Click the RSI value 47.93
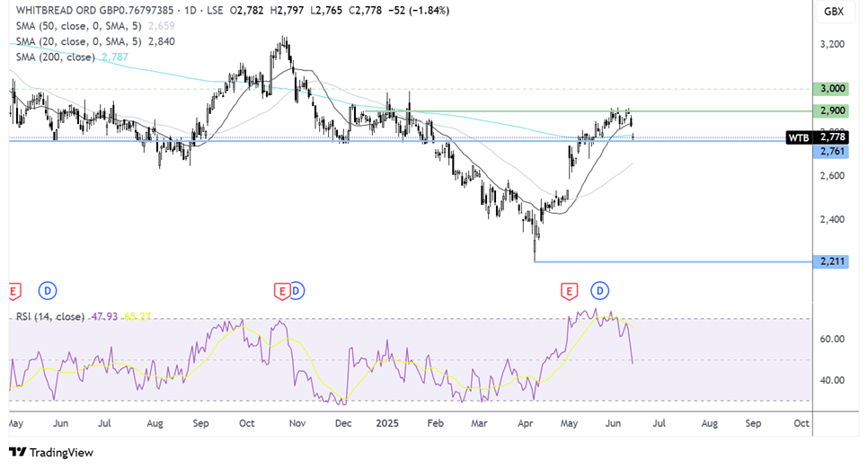The height and width of the screenshot is (468, 868). pos(104,316)
